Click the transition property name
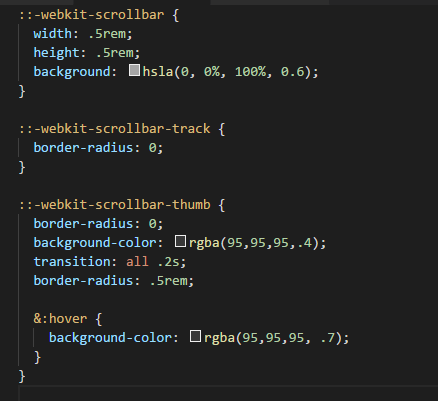 pyautogui.click(x=72, y=262)
